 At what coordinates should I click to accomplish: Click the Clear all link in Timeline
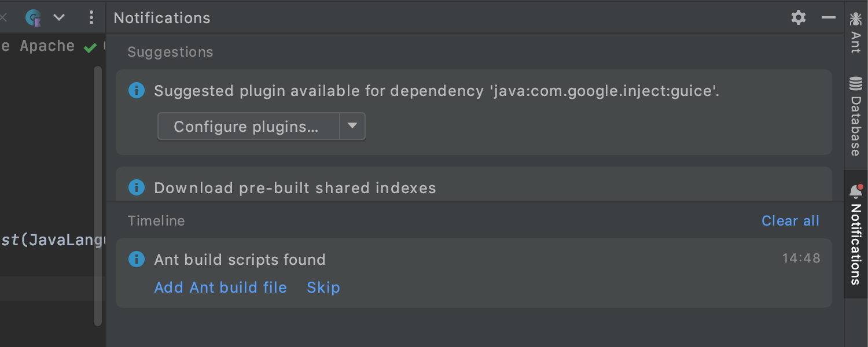[790, 221]
